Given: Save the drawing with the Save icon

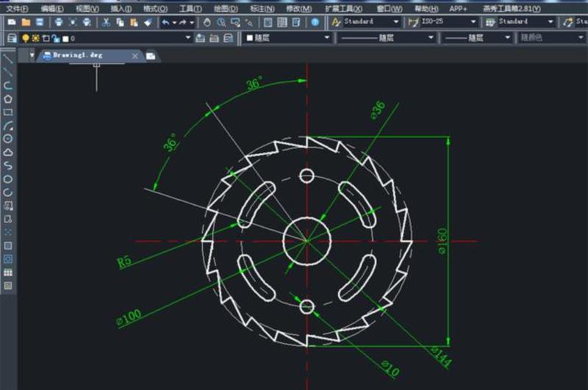Looking at the screenshot, I should point(40,23).
